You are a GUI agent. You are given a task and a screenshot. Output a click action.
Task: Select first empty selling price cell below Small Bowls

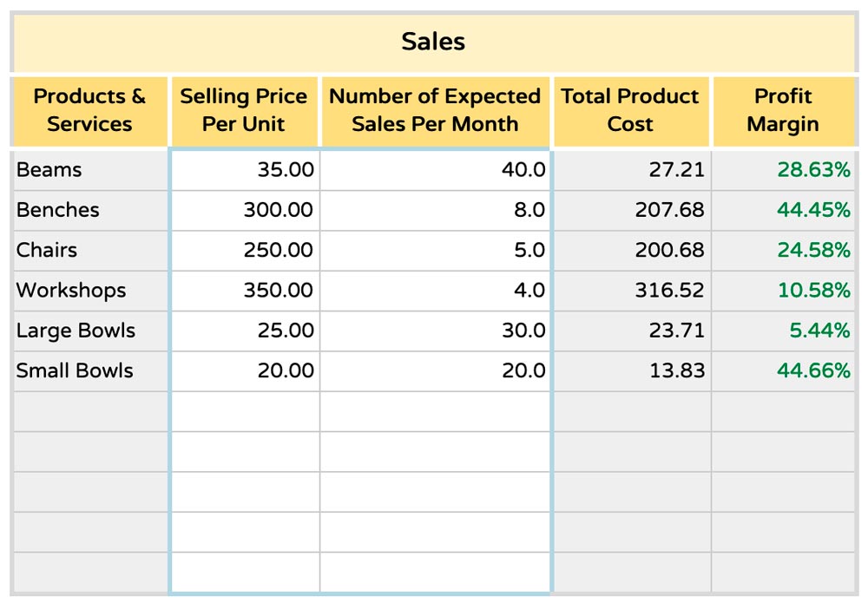[x=245, y=411]
